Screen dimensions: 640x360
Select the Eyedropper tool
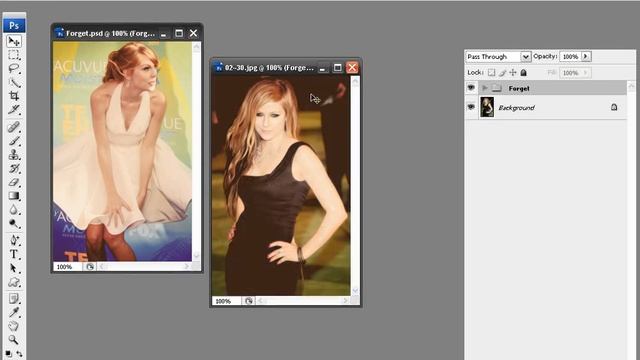click(14, 313)
